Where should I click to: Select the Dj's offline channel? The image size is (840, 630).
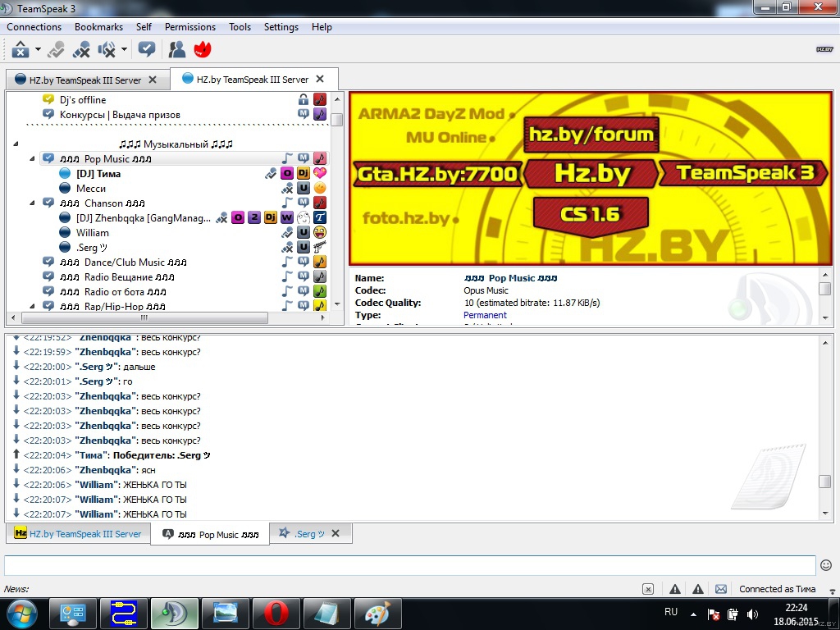pos(83,99)
